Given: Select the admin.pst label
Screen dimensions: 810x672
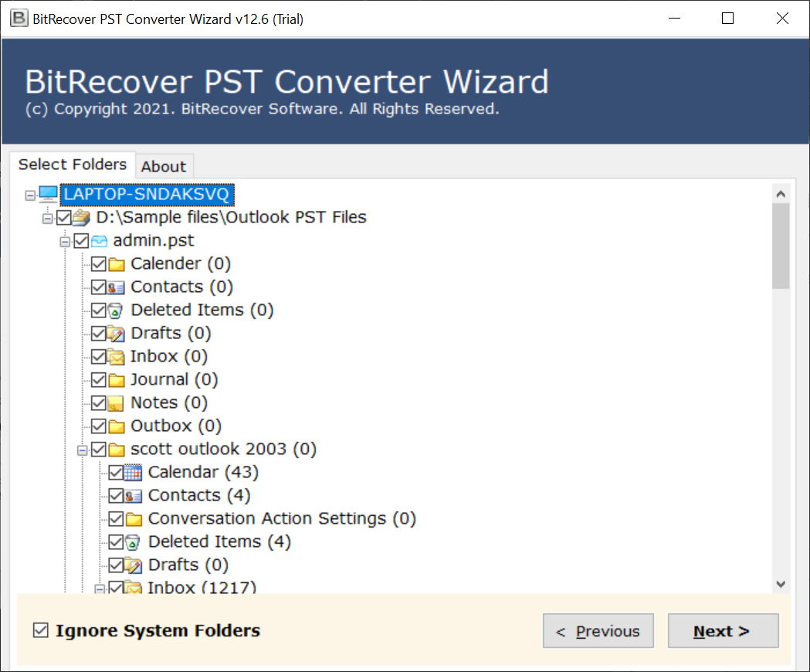Looking at the screenshot, I should pos(154,241).
